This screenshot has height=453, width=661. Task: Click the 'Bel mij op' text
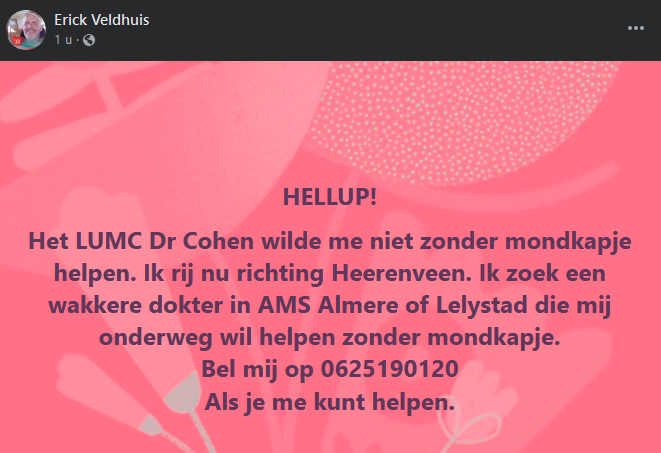point(258,369)
